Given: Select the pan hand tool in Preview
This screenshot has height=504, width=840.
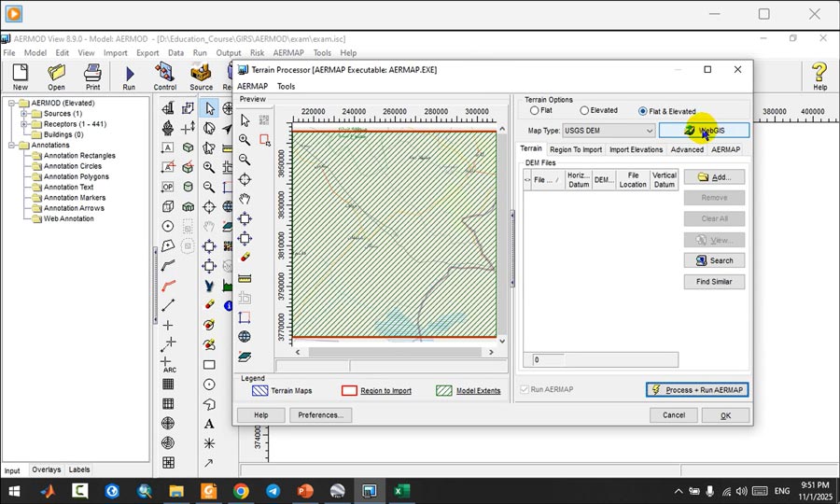Looking at the screenshot, I should coord(245,199).
